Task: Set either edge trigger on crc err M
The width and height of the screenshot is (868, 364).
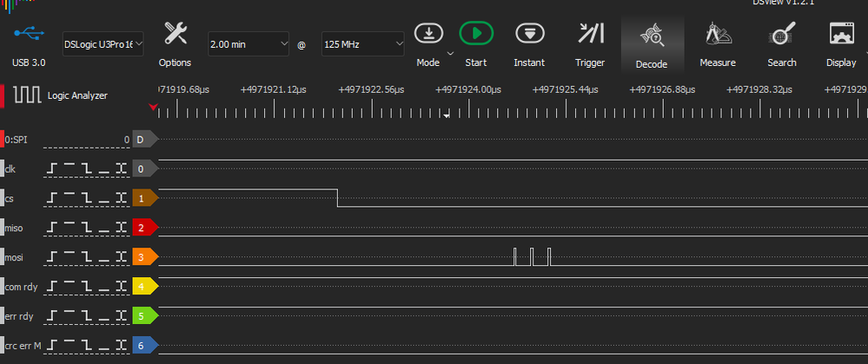Action: pos(121,346)
